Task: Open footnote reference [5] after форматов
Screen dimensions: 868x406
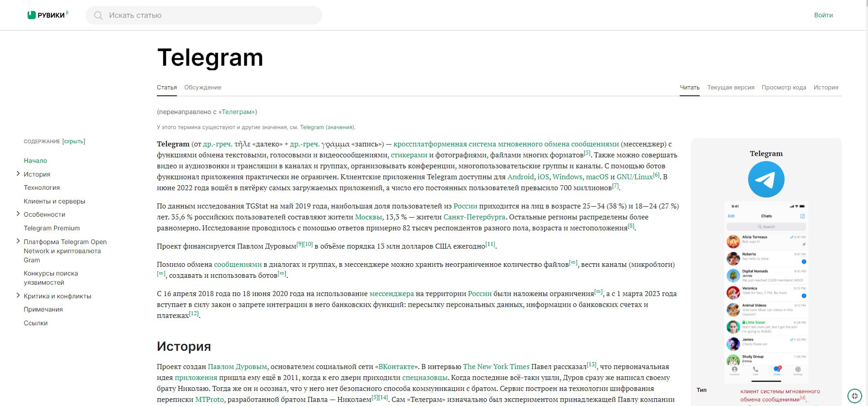Action: click(587, 153)
